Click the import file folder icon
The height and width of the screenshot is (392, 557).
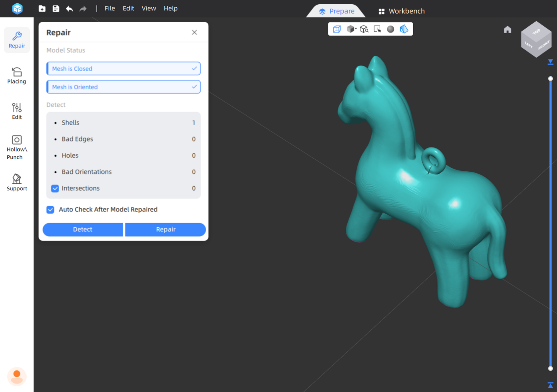click(x=42, y=9)
